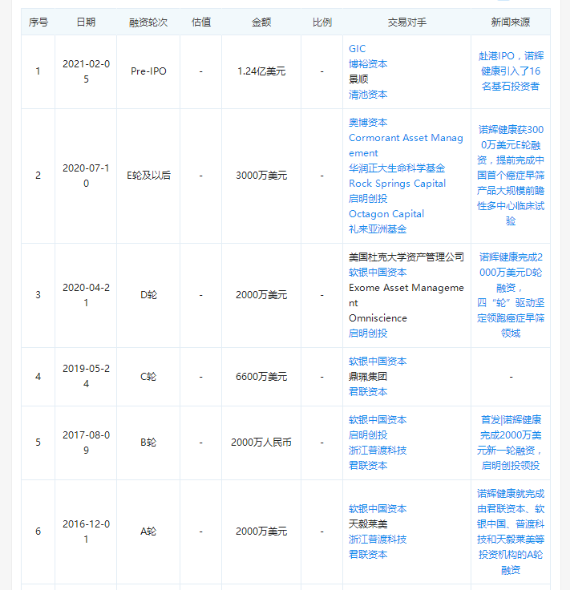Open the A轮融资 news source link

tap(511, 532)
